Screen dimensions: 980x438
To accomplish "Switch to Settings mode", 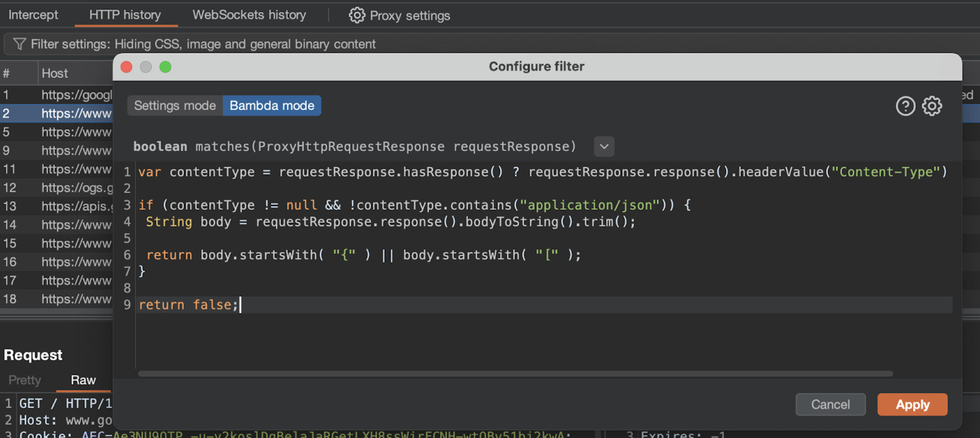I will click(x=175, y=106).
